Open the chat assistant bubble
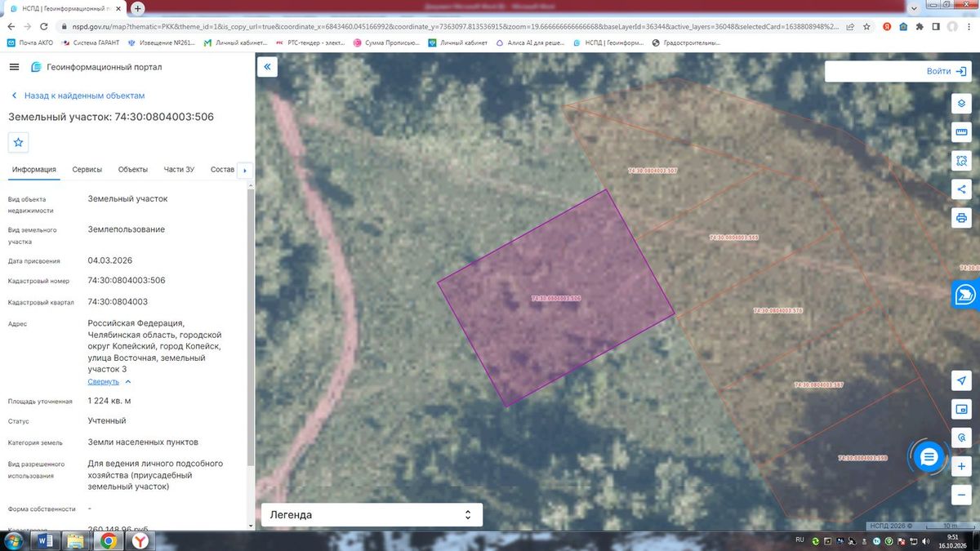Image resolution: width=980 pixels, height=551 pixels. point(928,457)
